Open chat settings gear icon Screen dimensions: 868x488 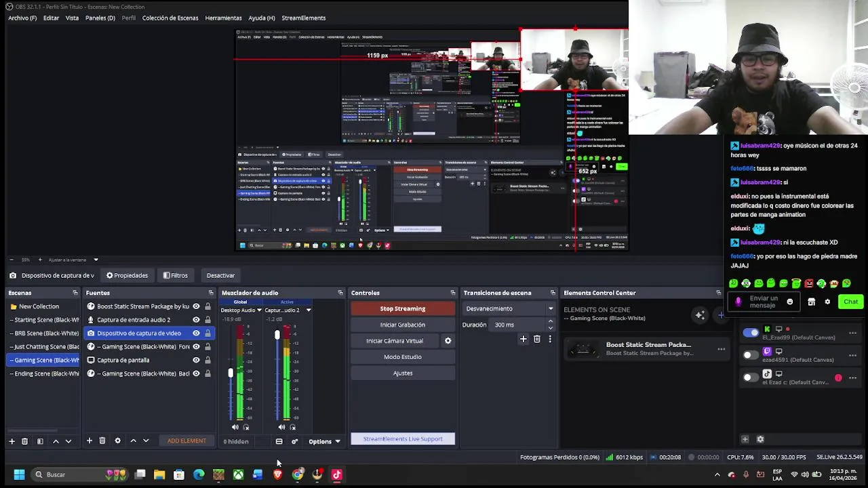tap(827, 302)
